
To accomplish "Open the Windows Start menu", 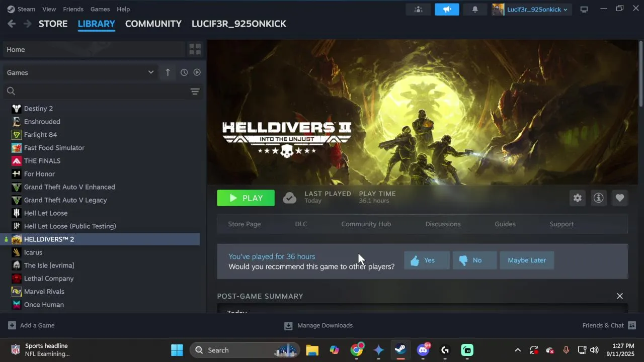I will pos(177,350).
